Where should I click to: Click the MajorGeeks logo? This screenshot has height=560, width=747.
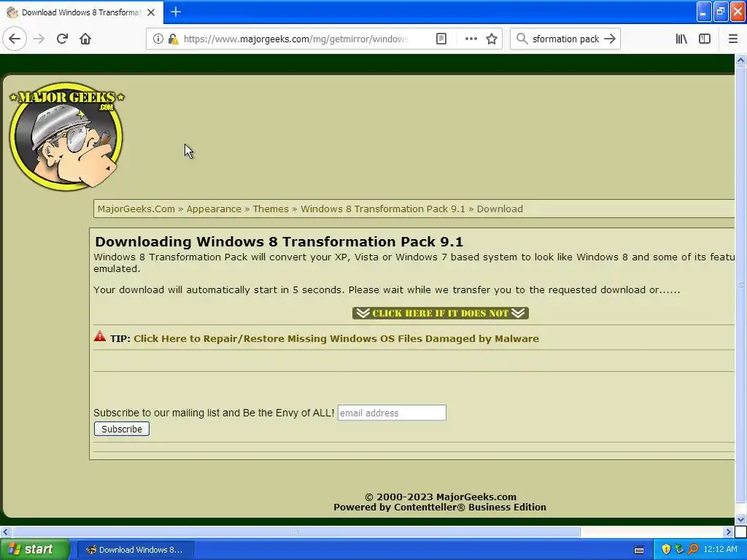(66, 136)
